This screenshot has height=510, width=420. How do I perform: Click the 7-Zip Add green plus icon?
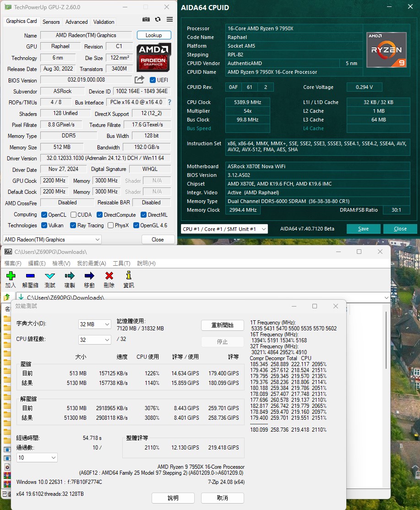11,276
